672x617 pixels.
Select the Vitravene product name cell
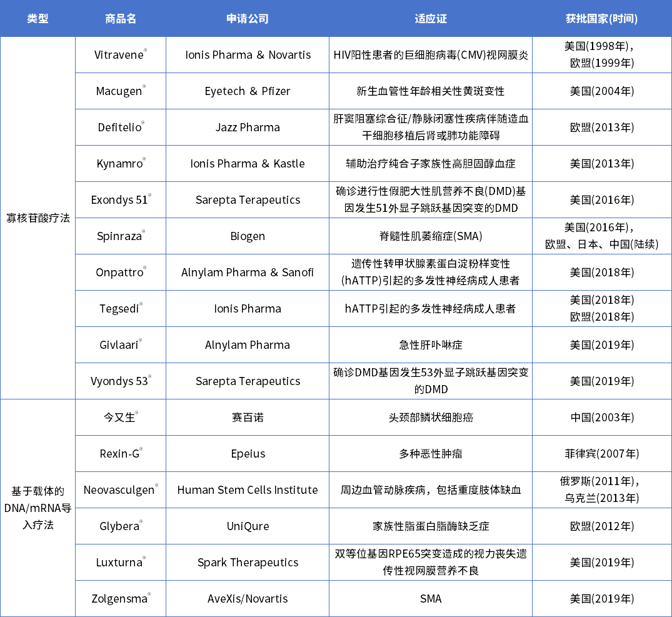click(x=120, y=55)
